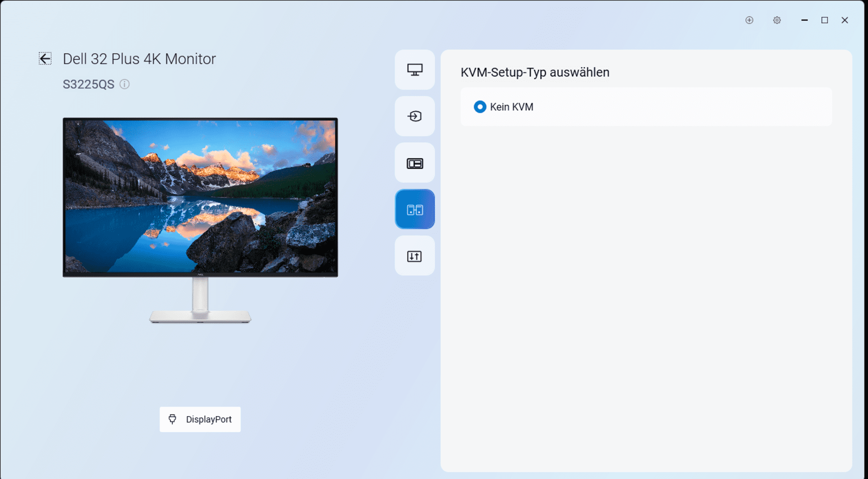Go back using the arrow next to monitor name
Viewport: 868px width, 479px height.
(45, 59)
